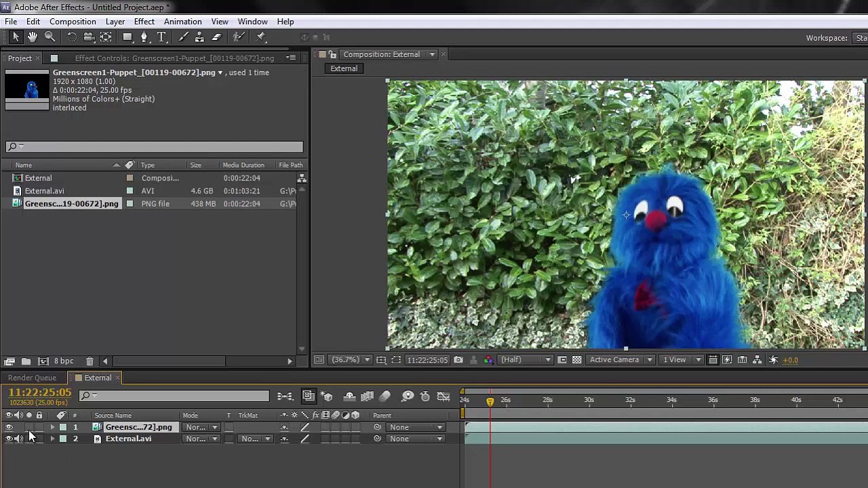The height and width of the screenshot is (488, 868).
Task: Select the Puppet Pin tool
Action: click(261, 37)
